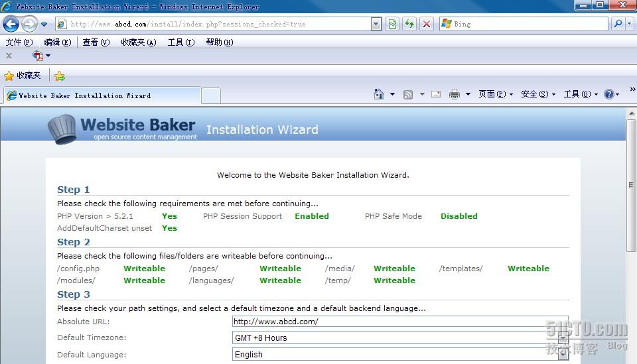Screen dimensions: 637x364
Task: Stop loading with the red X icon
Action: tap(427, 24)
